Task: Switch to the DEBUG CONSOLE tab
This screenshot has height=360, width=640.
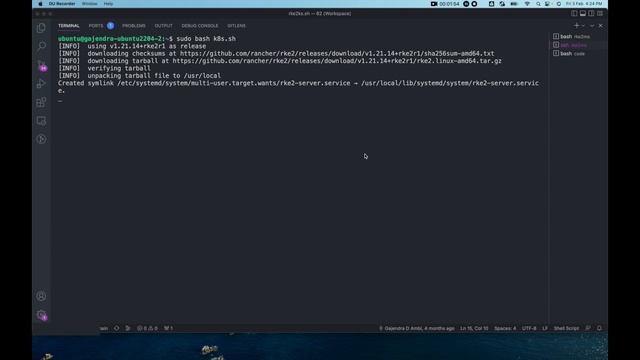Action: (200, 26)
